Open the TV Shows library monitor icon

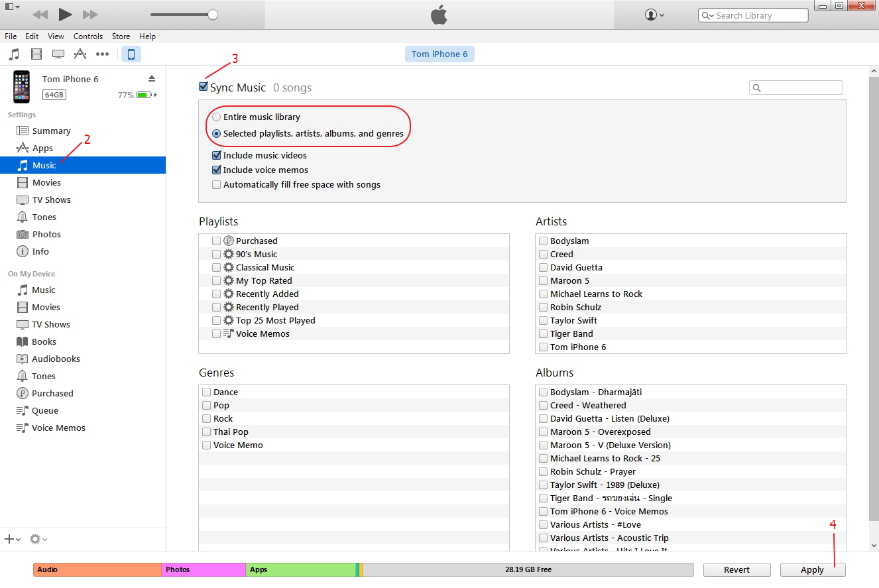(58, 54)
